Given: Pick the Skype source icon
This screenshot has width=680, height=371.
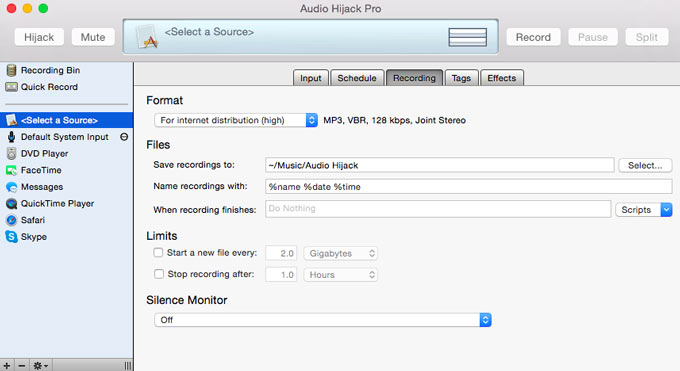Looking at the screenshot, I should 11,237.
